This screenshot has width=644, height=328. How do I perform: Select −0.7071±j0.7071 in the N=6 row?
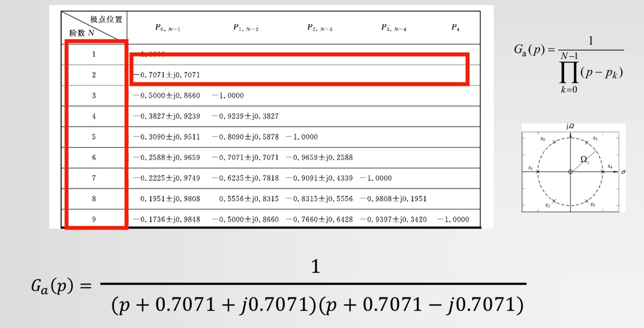(x=245, y=158)
